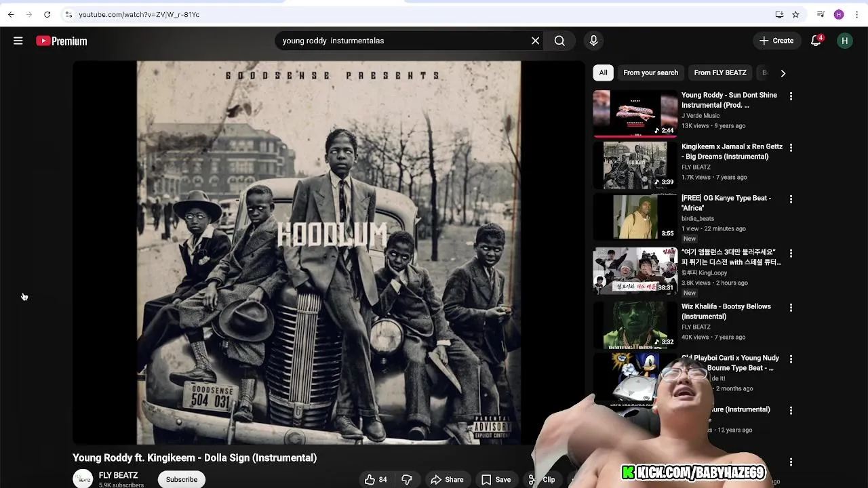Open OG Kanye Type Beat 'Africa' thumbnail
Viewport: 868px width, 488px height.
[635, 217]
